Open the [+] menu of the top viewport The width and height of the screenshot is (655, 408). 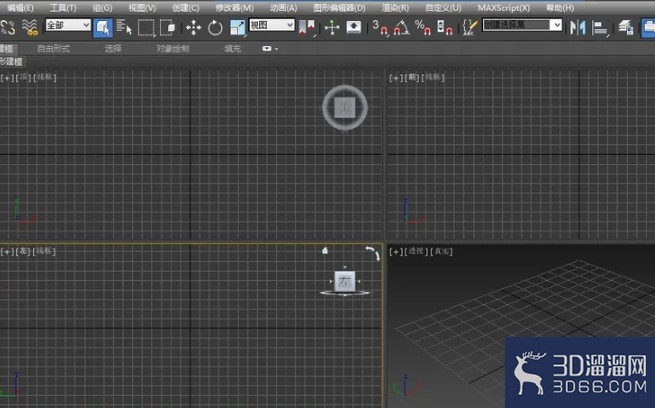click(7, 77)
